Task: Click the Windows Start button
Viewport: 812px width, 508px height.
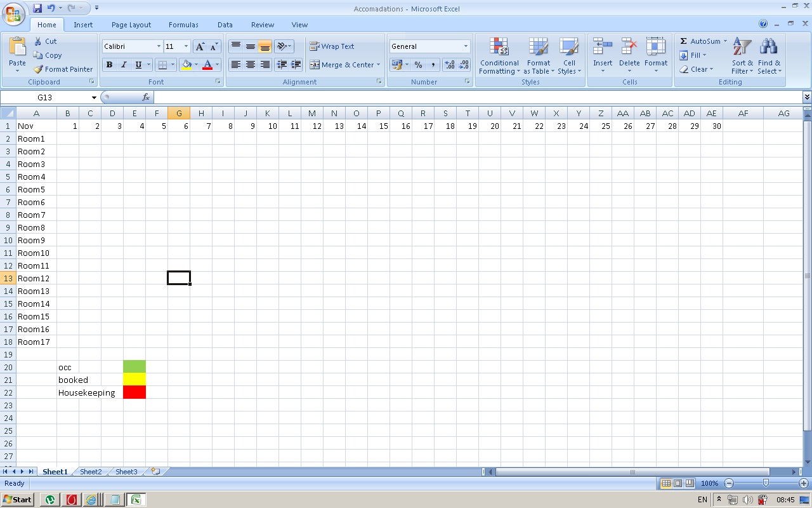Action: pyautogui.click(x=18, y=500)
